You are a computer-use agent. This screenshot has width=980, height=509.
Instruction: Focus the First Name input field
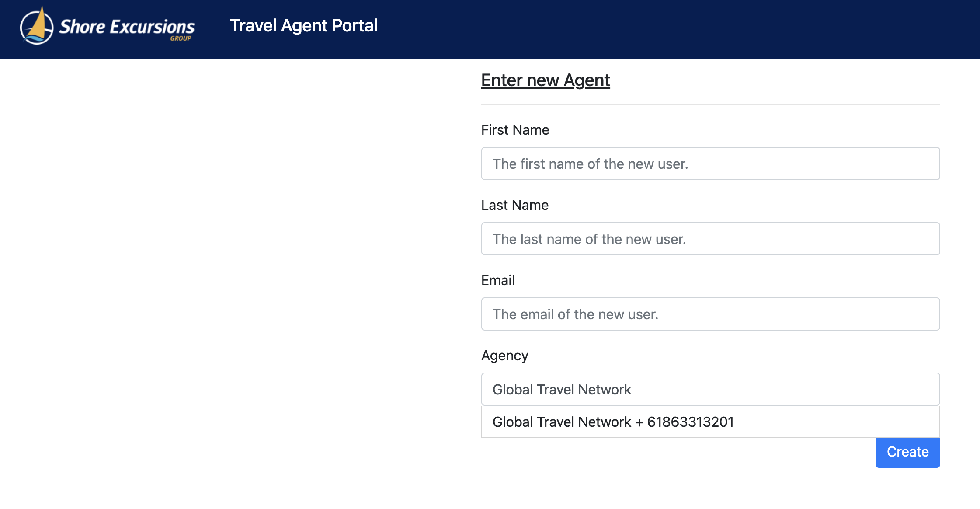tap(710, 164)
